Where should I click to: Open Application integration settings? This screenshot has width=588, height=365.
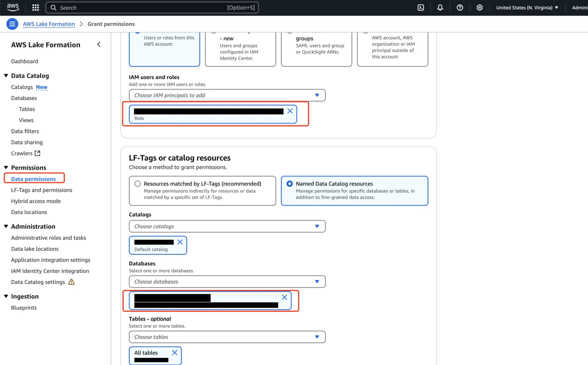pyautogui.click(x=51, y=260)
